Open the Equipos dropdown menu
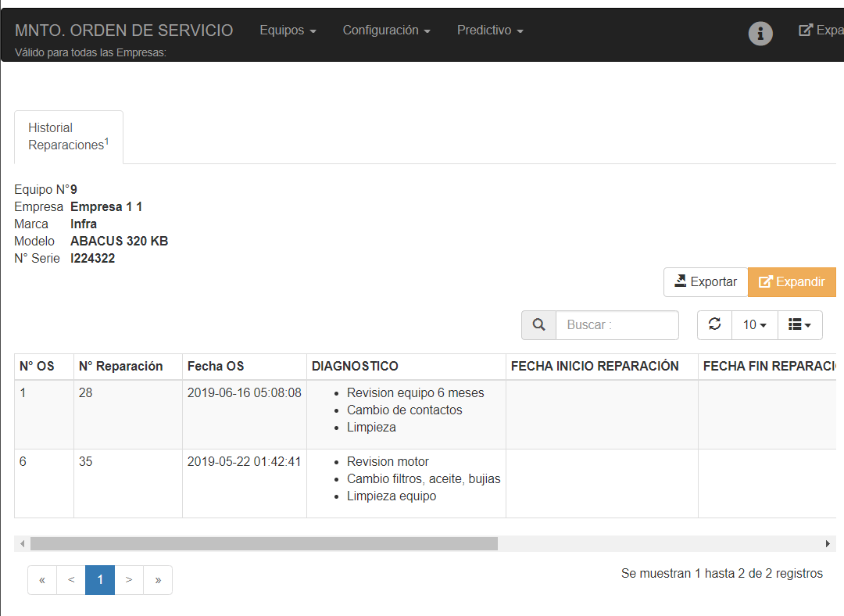 coord(288,30)
